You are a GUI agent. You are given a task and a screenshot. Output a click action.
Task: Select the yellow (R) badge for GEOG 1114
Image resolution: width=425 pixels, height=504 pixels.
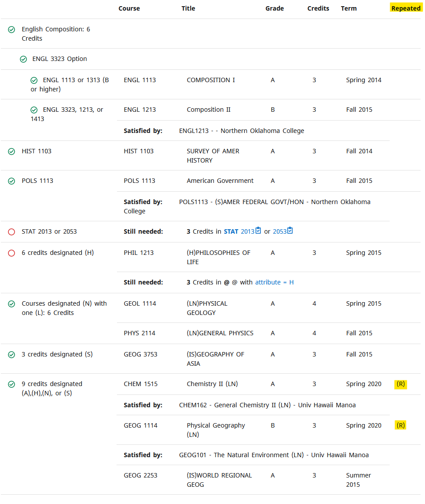coord(400,425)
